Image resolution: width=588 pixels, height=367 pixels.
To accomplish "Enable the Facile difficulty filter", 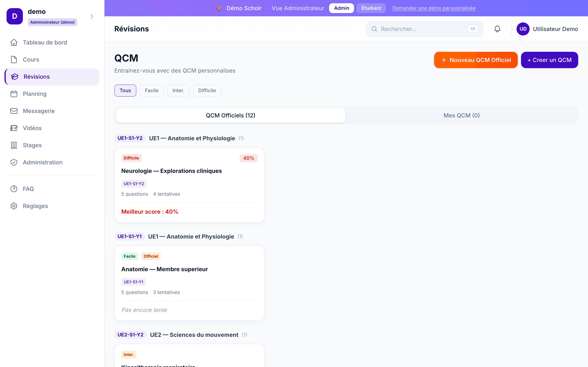I will click(152, 90).
